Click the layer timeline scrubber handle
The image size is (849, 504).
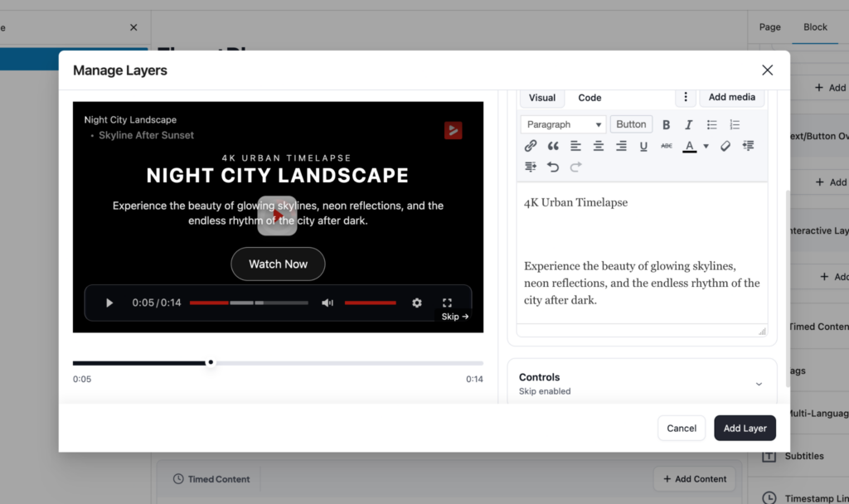click(x=211, y=363)
